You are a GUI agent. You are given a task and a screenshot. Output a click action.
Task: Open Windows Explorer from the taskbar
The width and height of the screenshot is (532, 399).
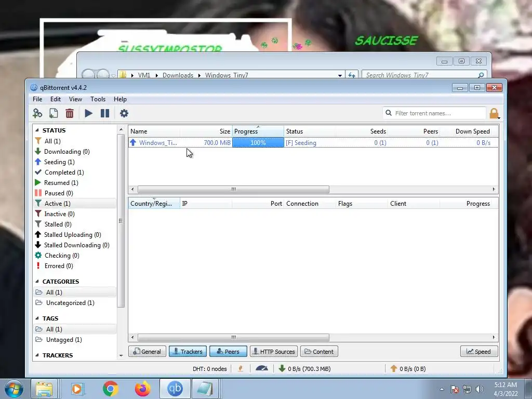[x=44, y=389]
